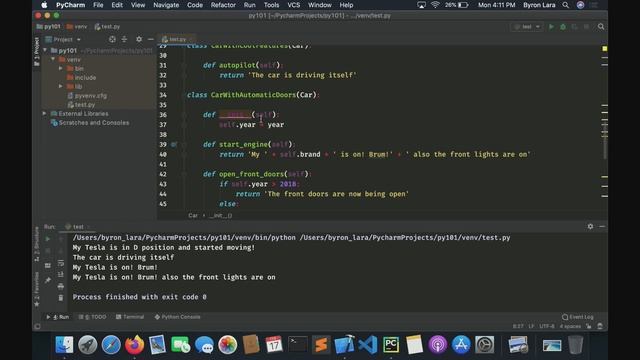Click the up stack trace arrow in Run panel
Viewport: 640px width, 360px height.
click(x=61, y=238)
